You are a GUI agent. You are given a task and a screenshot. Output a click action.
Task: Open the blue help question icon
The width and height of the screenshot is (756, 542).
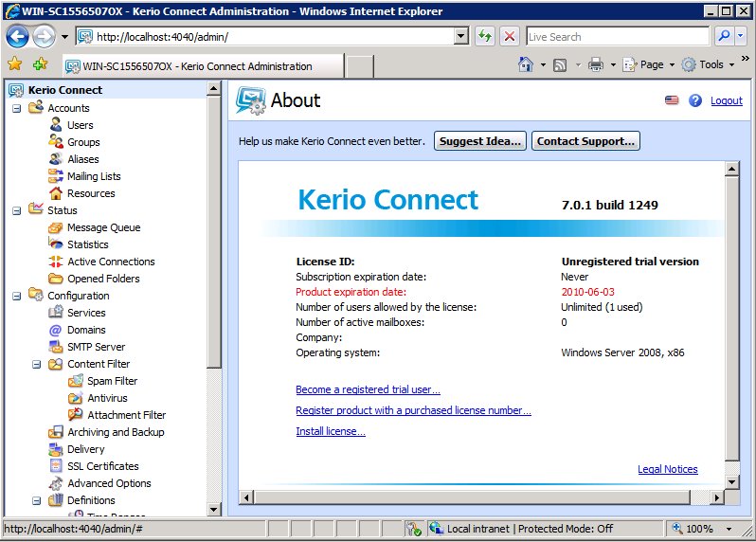pos(695,100)
